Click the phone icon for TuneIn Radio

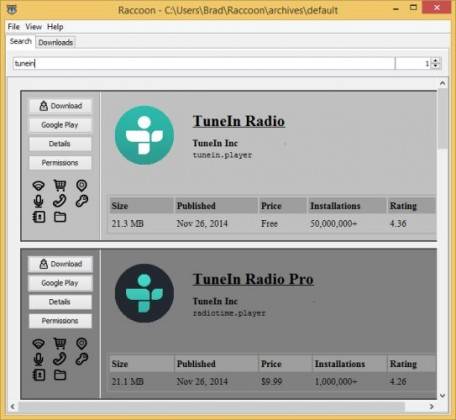click(x=60, y=201)
